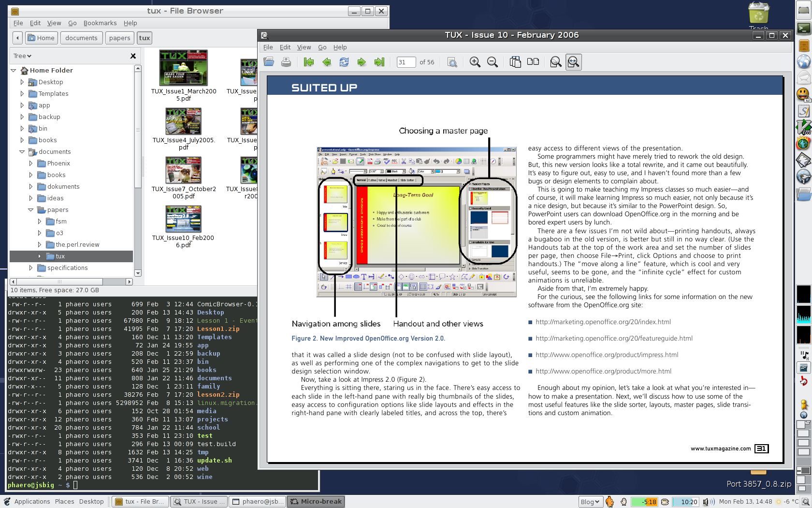Click the back arrow in path bar
The width and height of the screenshot is (812, 508).
tap(17, 38)
